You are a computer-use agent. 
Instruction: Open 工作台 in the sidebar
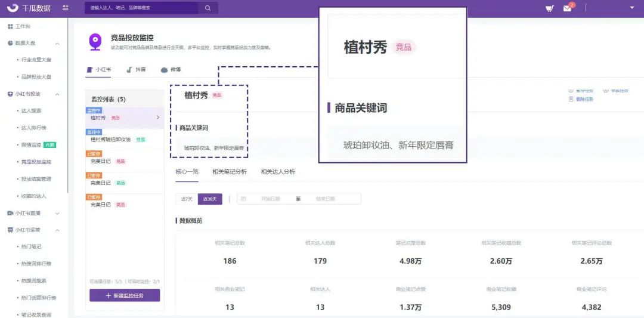(23, 26)
